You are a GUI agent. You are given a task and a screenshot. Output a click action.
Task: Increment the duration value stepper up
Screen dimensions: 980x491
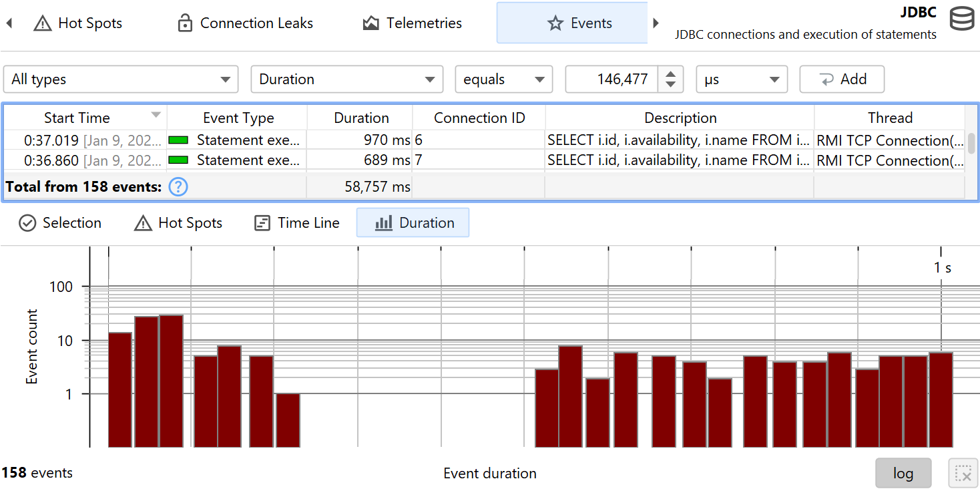tap(670, 73)
